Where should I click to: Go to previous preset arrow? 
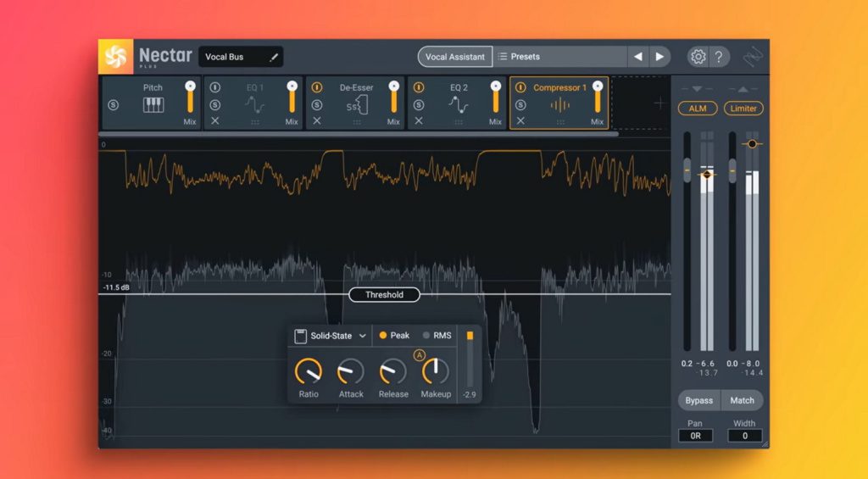click(x=637, y=57)
